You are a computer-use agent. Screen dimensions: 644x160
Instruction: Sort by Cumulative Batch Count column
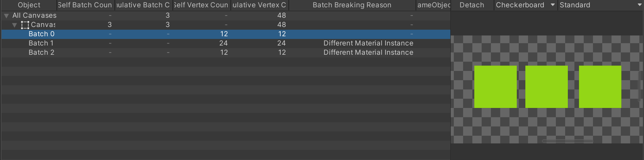143,5
